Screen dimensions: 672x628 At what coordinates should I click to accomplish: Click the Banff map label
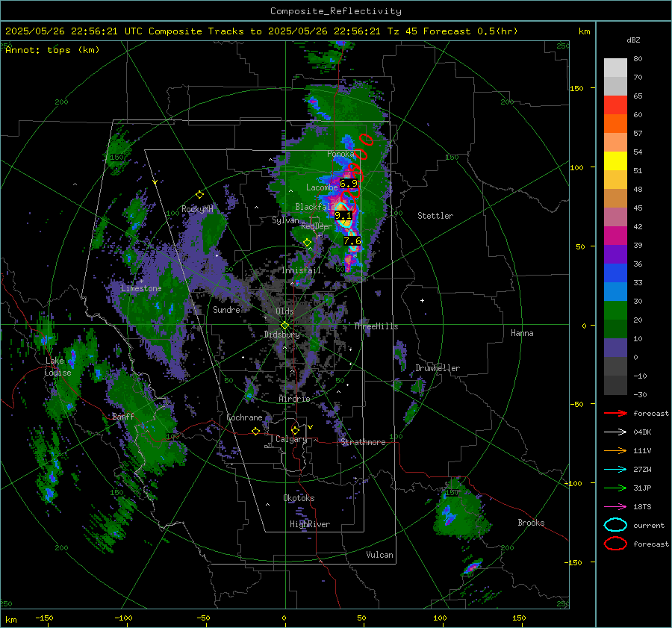[123, 416]
